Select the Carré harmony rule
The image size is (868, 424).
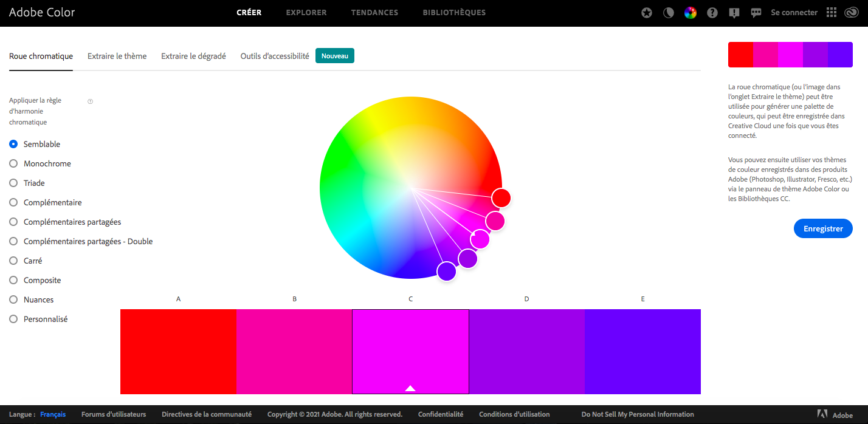click(x=26, y=261)
